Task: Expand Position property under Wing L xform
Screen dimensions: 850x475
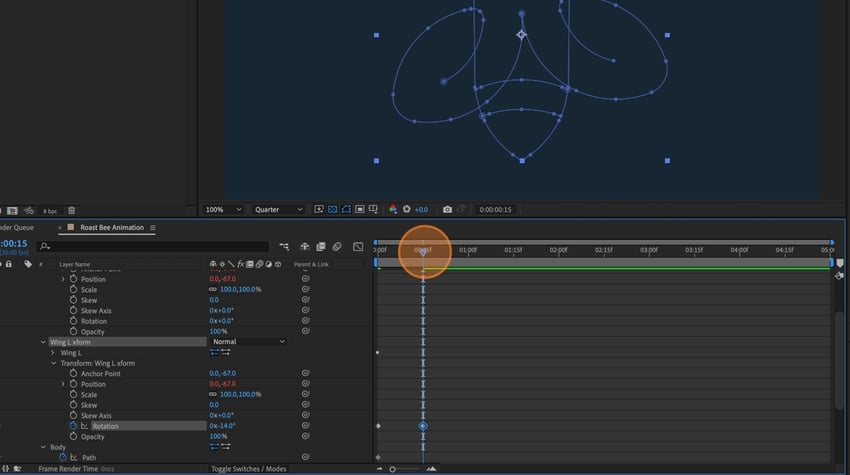Action: pyautogui.click(x=63, y=384)
